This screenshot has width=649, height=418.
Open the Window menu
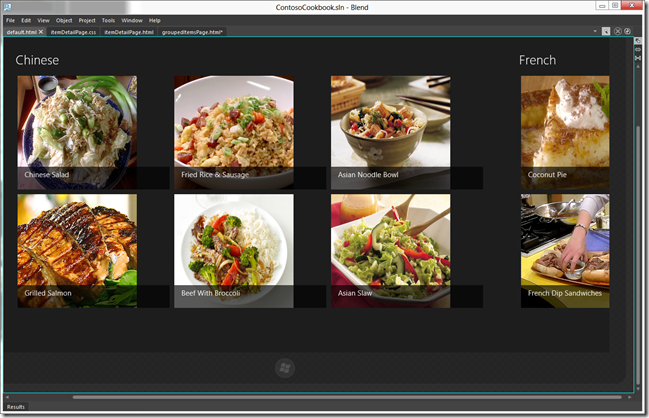[132, 20]
